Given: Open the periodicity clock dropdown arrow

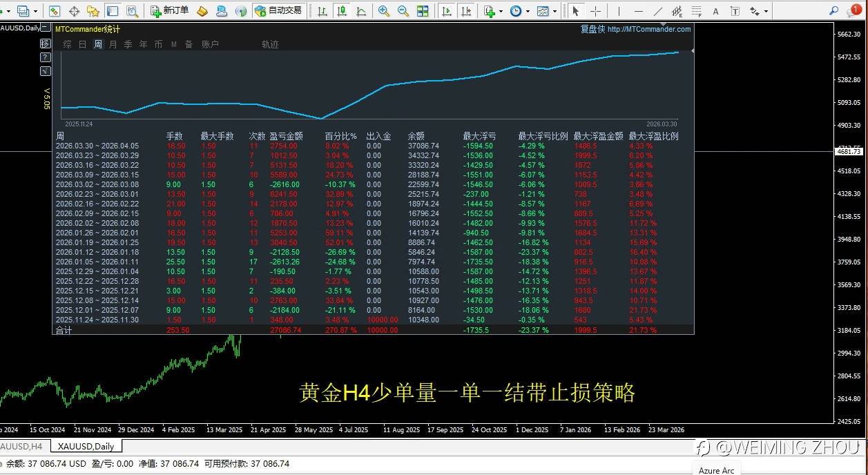Looking at the screenshot, I should [x=528, y=12].
